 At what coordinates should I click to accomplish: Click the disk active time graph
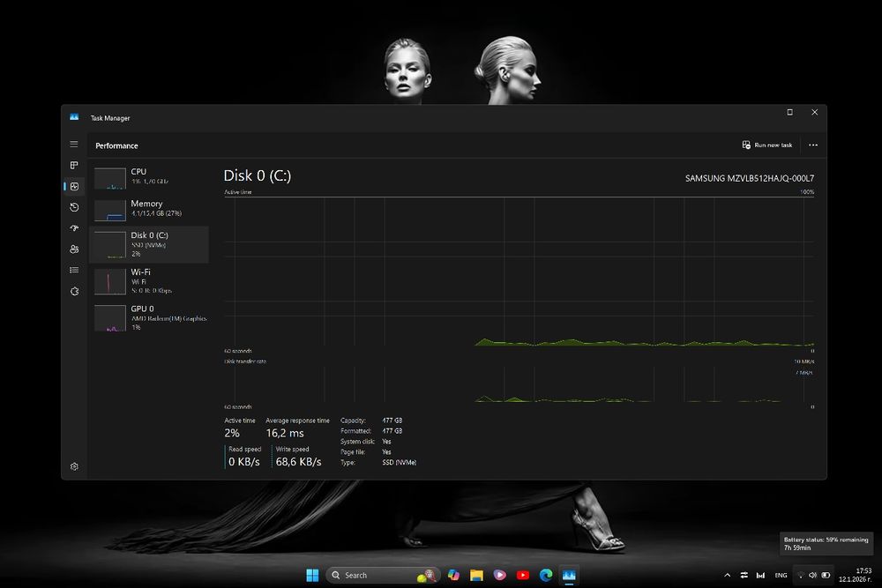(x=519, y=272)
